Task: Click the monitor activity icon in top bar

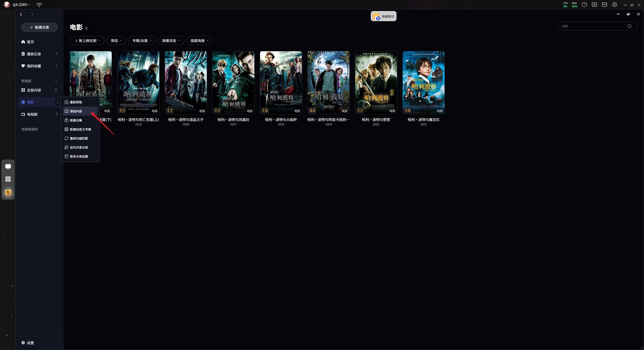Action: click(x=594, y=5)
